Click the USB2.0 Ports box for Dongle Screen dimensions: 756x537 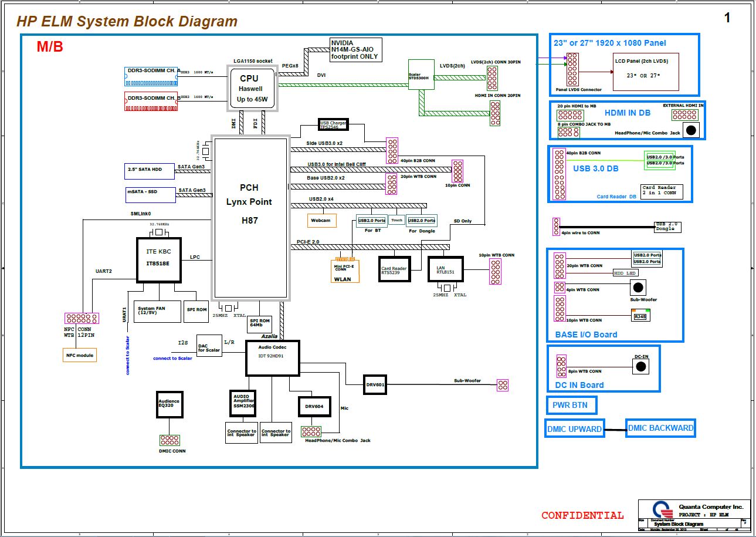(x=422, y=220)
